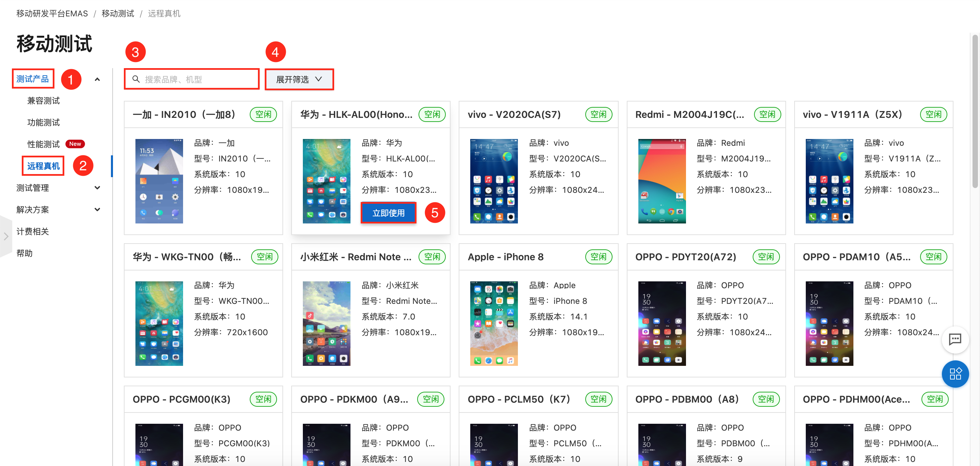Open vivo V2020CA(S7) device screenshot thumbnail
Viewport: 980px width, 466px height.
pos(494,181)
